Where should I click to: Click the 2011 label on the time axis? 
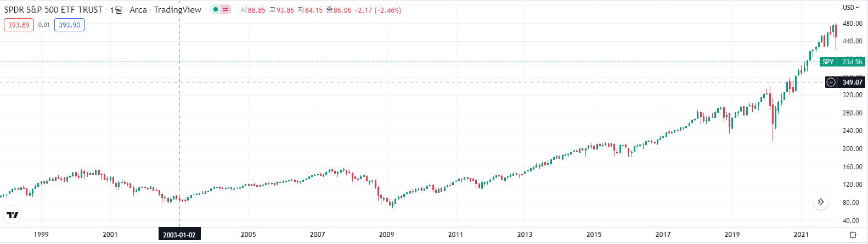(456, 235)
